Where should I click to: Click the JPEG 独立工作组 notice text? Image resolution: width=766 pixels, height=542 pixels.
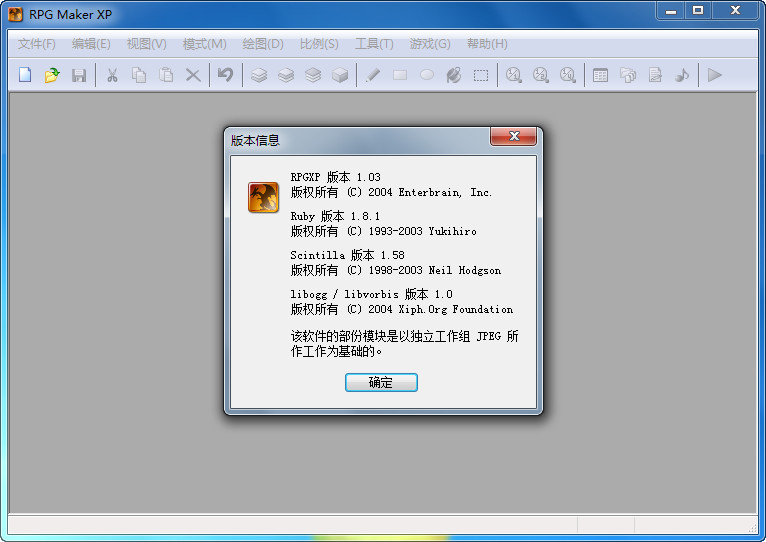coord(404,344)
